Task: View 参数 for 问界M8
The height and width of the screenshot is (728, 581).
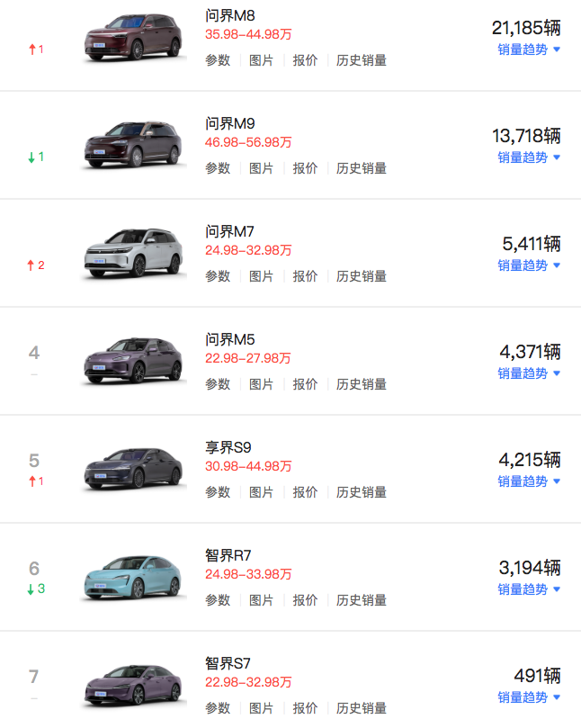Action: click(x=218, y=60)
